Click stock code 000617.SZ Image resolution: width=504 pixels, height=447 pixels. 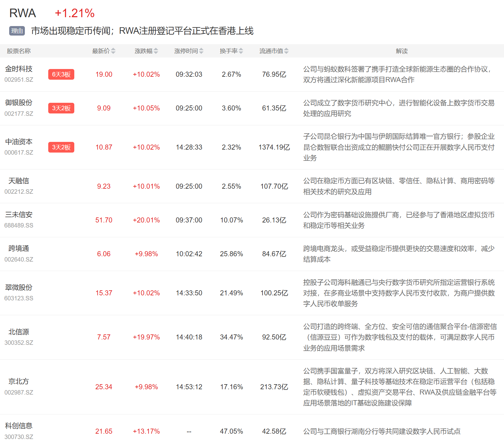pyautogui.click(x=19, y=153)
